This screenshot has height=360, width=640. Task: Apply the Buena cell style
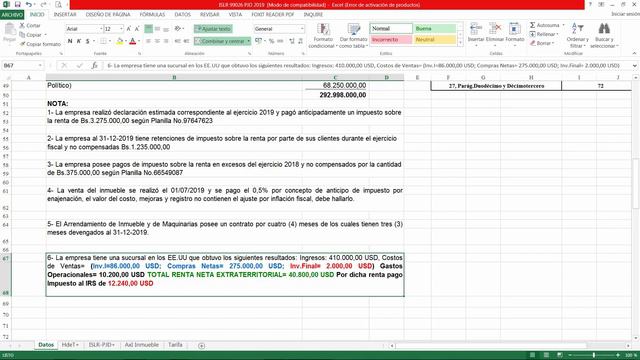pos(434,29)
